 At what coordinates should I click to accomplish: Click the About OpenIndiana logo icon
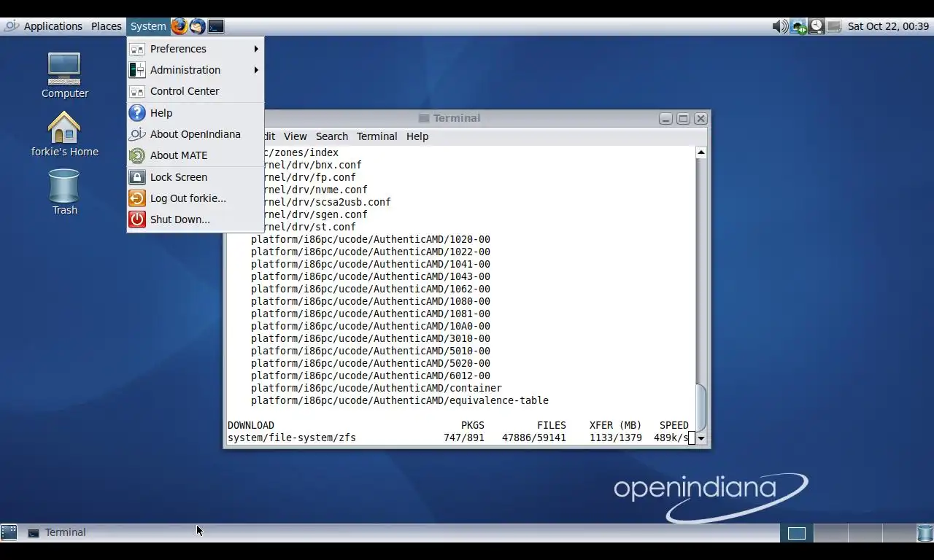[137, 134]
